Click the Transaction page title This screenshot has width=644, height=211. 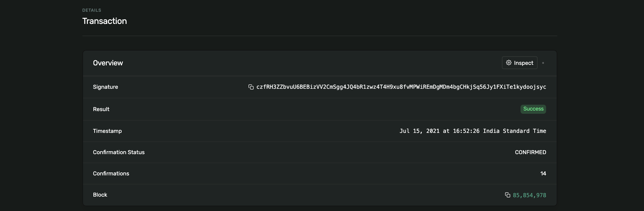tap(104, 21)
